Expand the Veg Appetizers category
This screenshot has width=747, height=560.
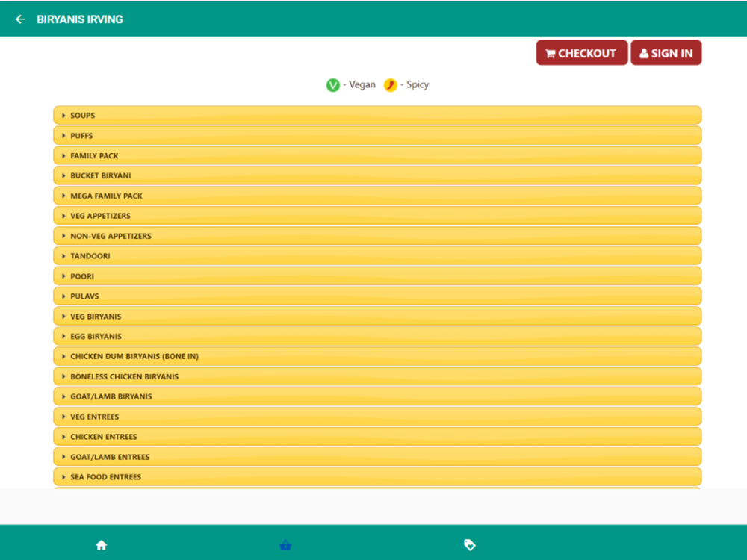point(377,216)
